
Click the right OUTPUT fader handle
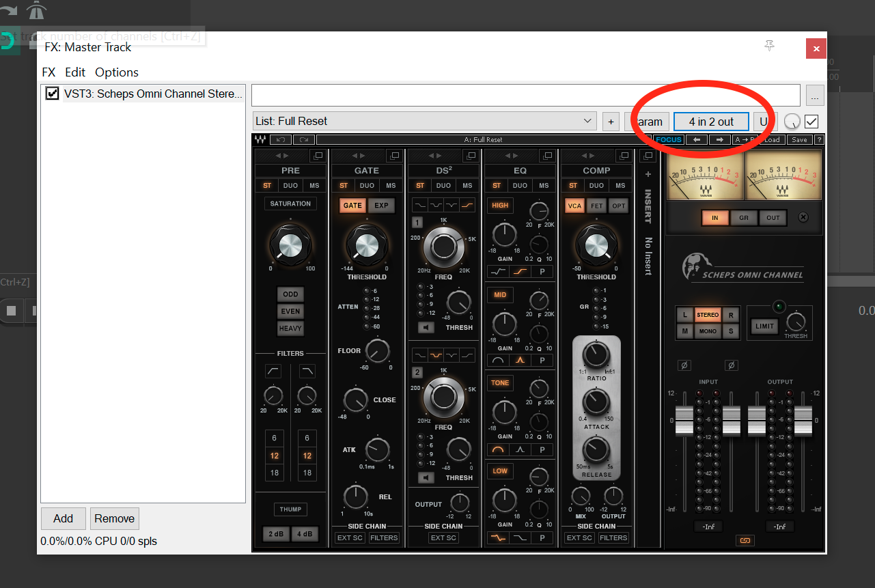pyautogui.click(x=803, y=420)
